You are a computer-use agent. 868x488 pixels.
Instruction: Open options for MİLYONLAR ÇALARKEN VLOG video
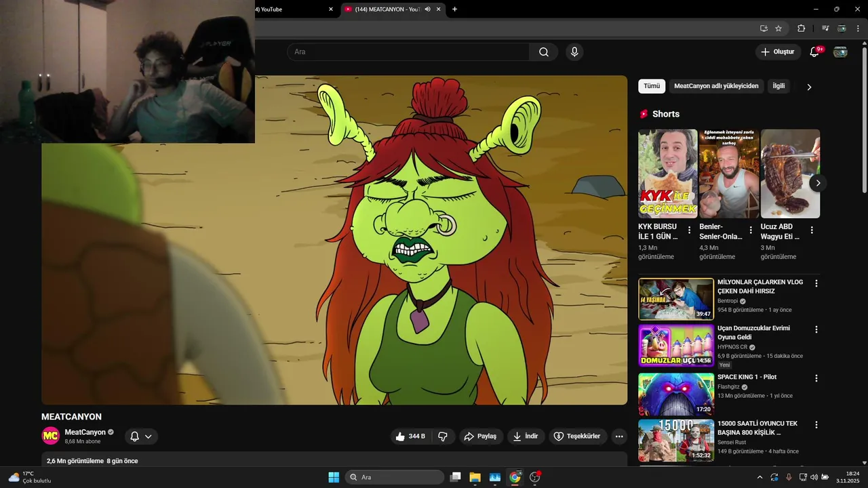[x=816, y=283]
